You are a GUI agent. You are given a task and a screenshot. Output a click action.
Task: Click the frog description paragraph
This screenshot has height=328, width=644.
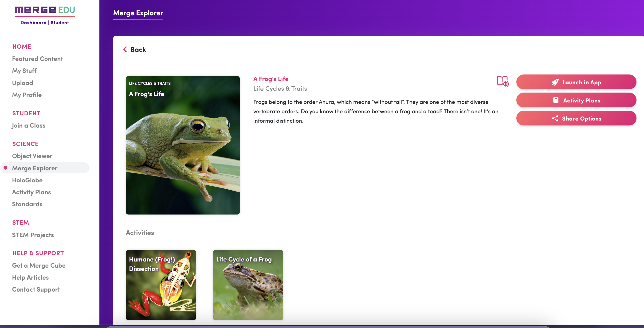(376, 111)
